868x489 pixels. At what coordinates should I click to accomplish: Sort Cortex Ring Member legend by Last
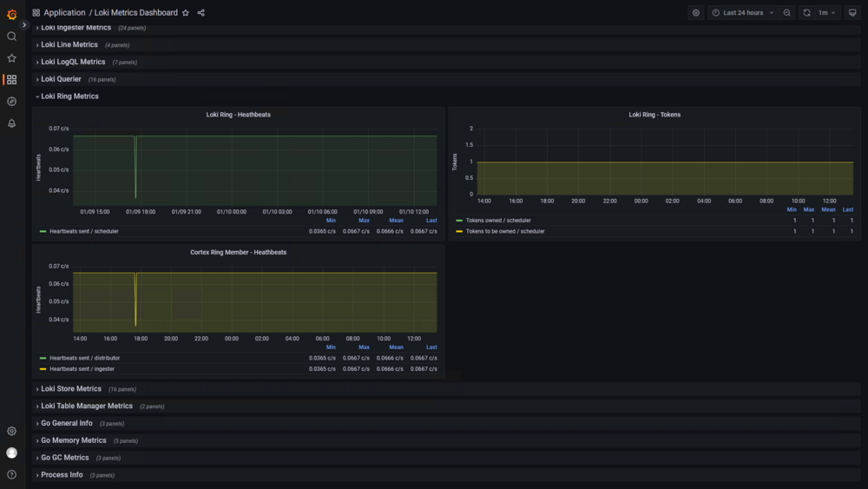[x=431, y=347]
